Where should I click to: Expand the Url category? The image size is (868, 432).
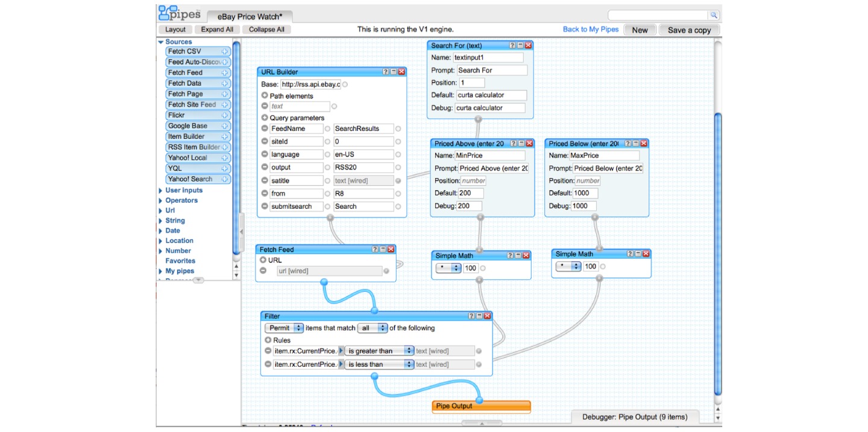click(x=161, y=211)
